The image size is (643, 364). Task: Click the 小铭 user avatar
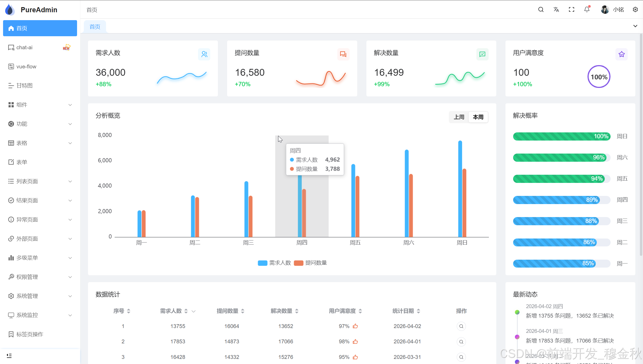605,10
